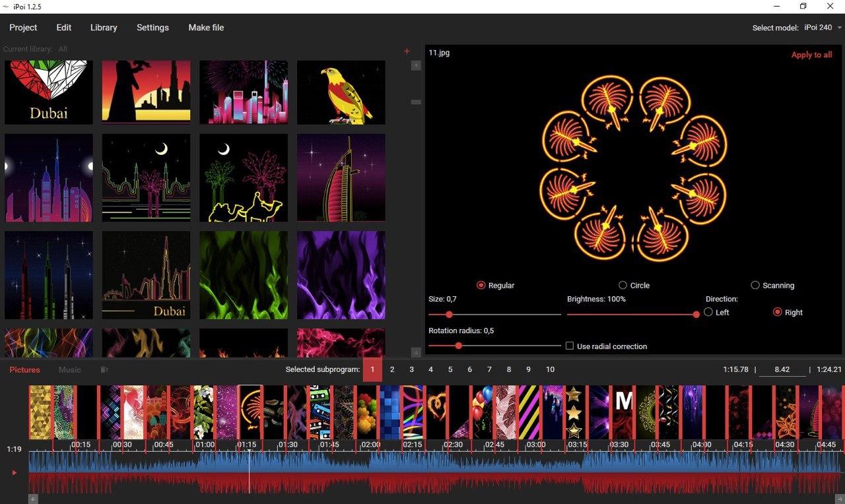Click the library vertical scrollbar handle

click(416, 102)
